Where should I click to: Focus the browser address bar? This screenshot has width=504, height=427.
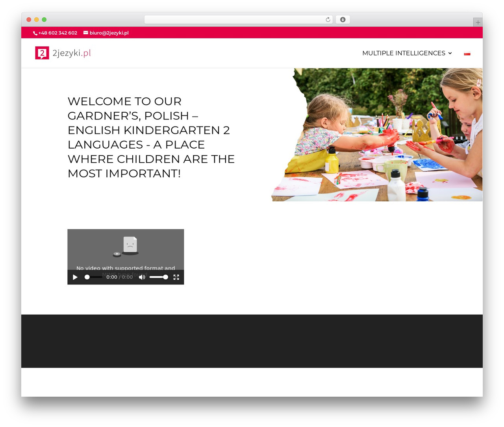point(238,20)
